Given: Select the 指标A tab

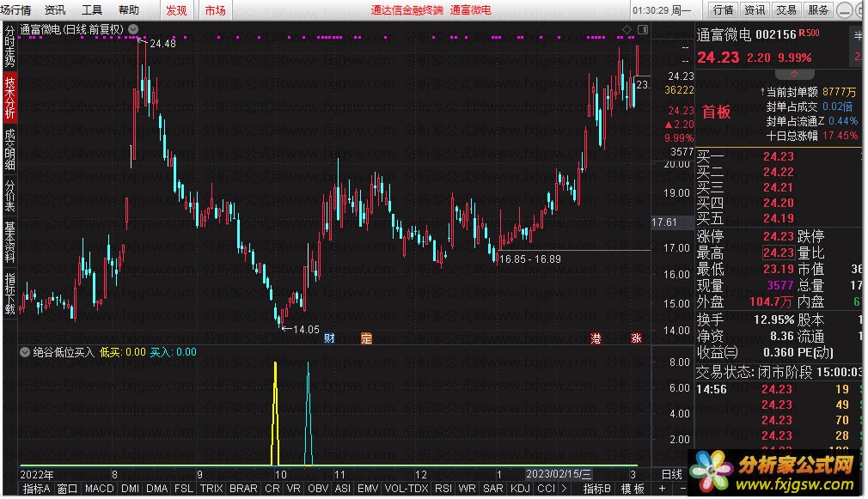Looking at the screenshot, I should point(37,489).
